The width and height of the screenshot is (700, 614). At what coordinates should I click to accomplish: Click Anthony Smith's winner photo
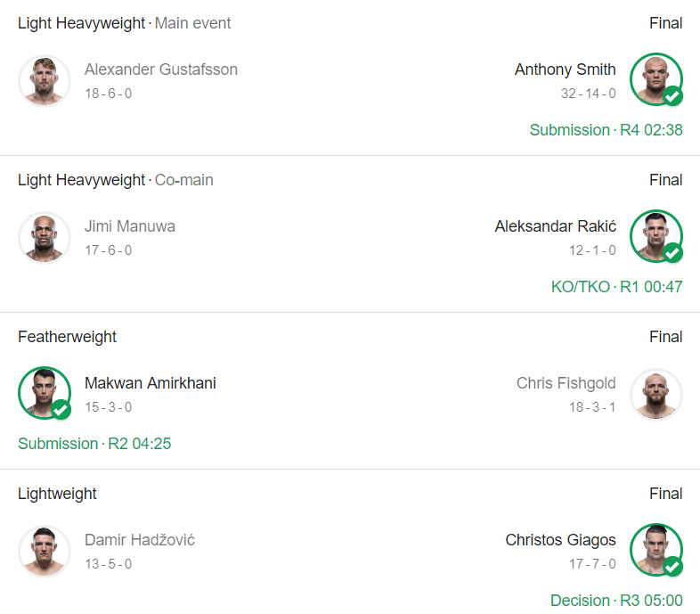[x=655, y=79]
